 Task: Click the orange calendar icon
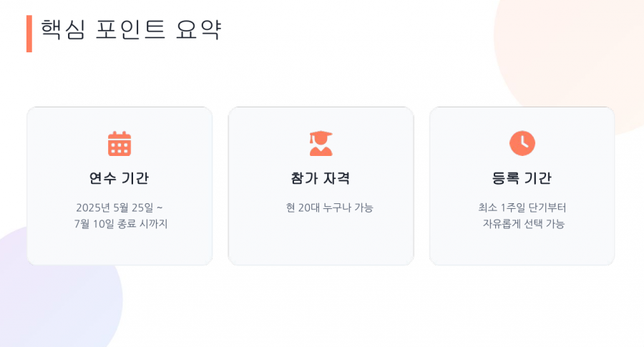pyautogui.click(x=119, y=144)
